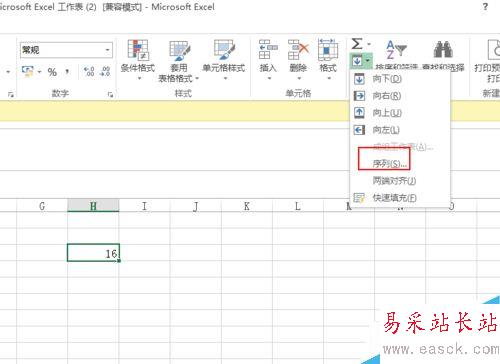This screenshot has height=364, width=500.
Task: Click the accounting number format icon
Action: coord(28,71)
